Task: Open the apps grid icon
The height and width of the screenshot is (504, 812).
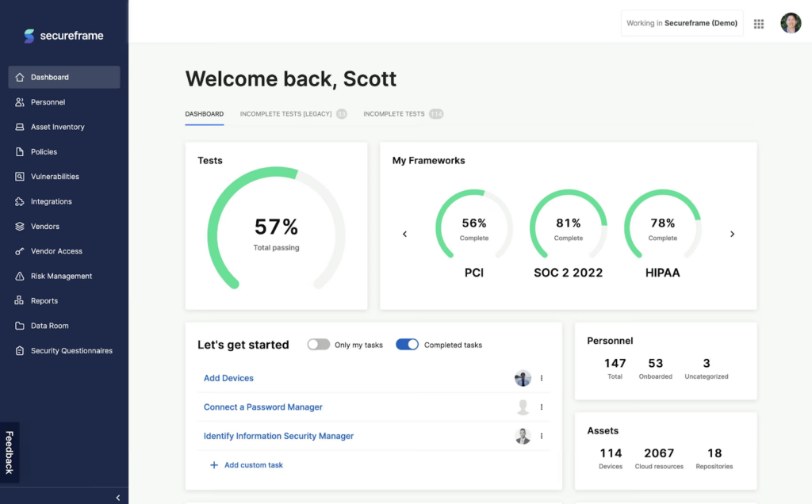Action: tap(759, 24)
